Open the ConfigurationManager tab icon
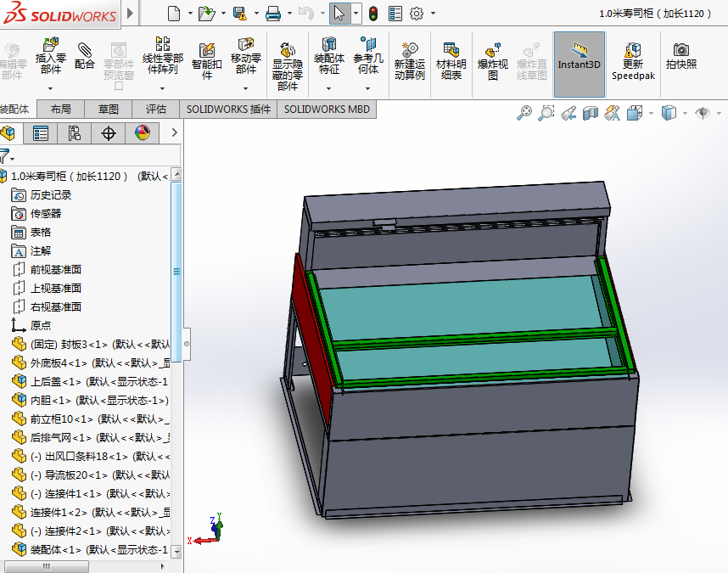This screenshot has width=728, height=573. [75, 132]
